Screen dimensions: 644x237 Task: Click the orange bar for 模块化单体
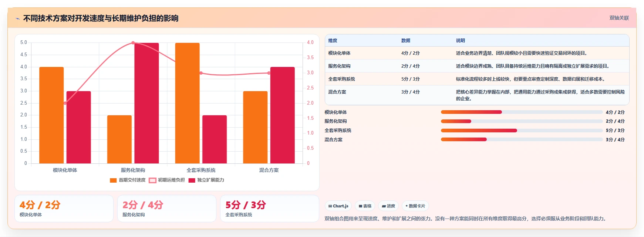coord(51,115)
